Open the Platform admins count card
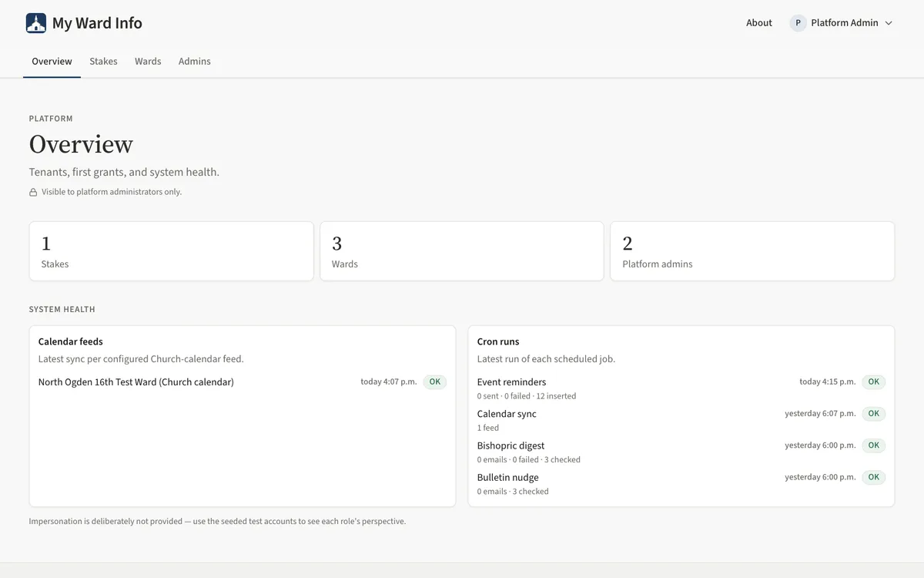The height and width of the screenshot is (578, 924). click(x=752, y=251)
